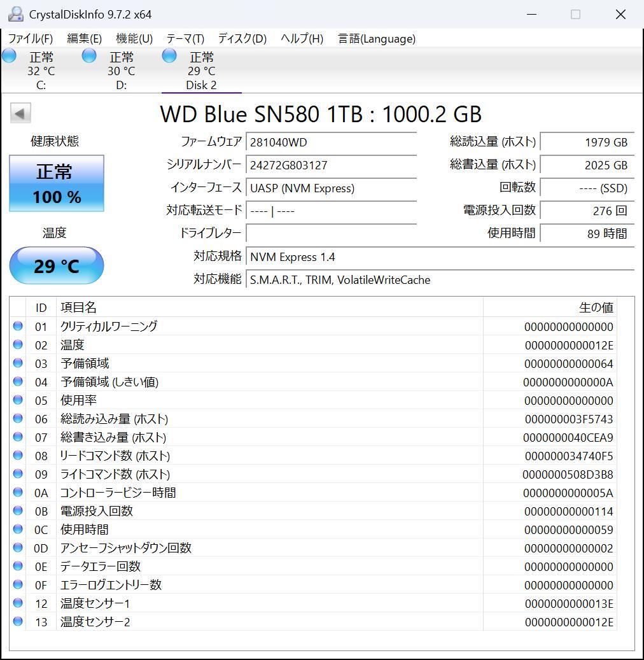Click the status dot for 温度センサー1

[x=18, y=603]
